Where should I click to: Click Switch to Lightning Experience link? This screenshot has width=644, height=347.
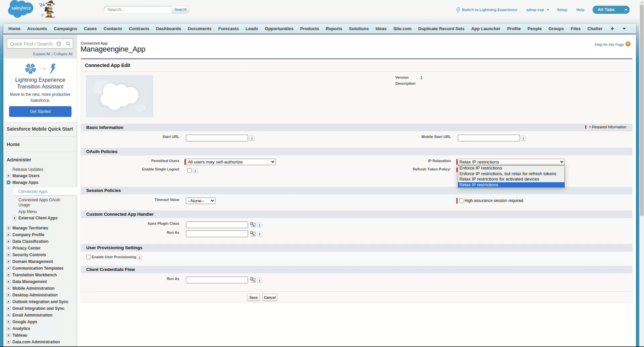pyautogui.click(x=489, y=9)
